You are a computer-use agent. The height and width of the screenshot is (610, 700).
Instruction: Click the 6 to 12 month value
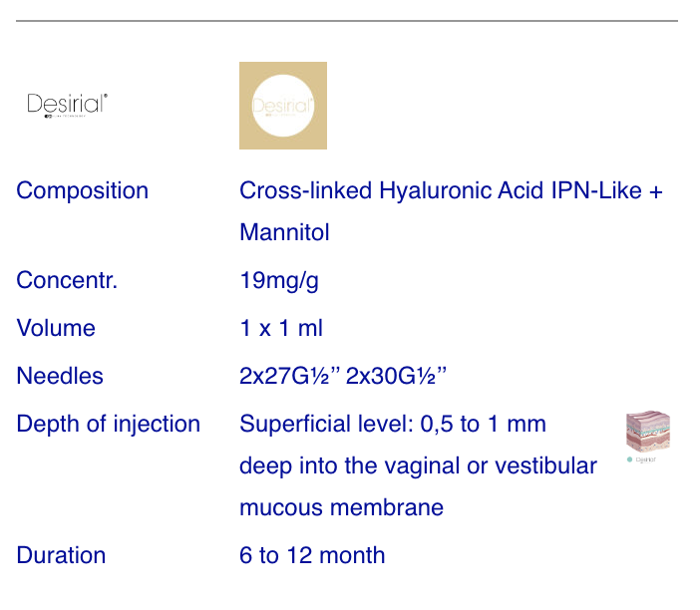pos(312,555)
